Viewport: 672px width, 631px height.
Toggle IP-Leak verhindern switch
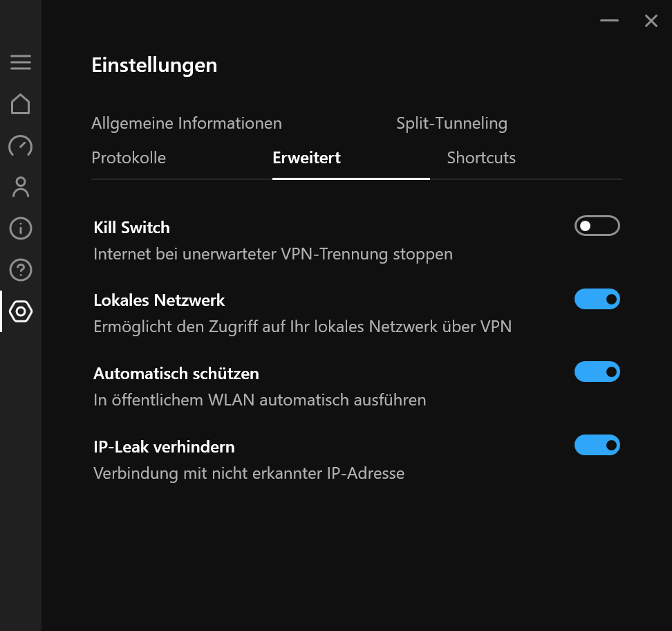click(597, 445)
